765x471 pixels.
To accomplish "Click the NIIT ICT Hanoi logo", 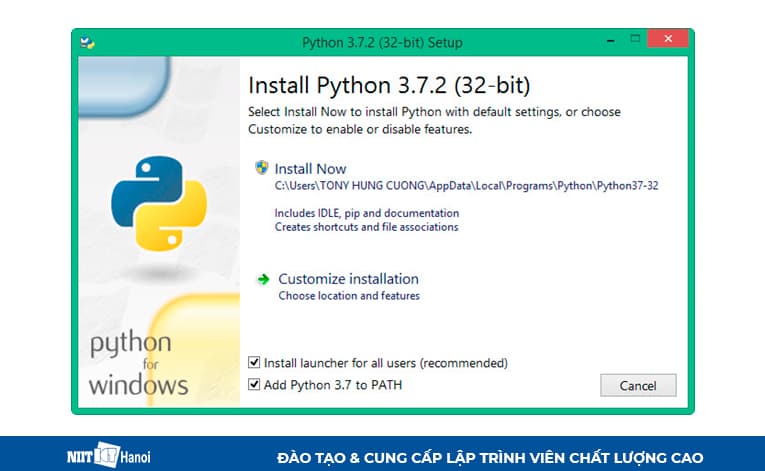I will (x=109, y=456).
